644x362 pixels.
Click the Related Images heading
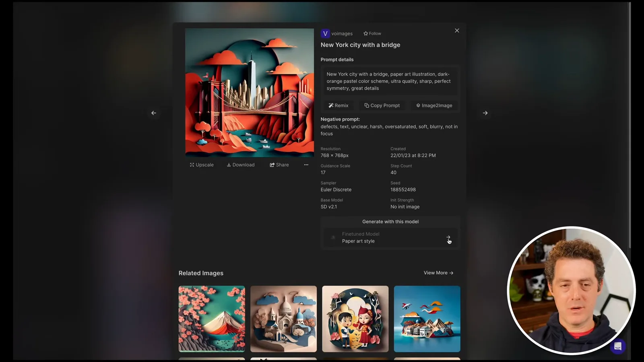201,273
